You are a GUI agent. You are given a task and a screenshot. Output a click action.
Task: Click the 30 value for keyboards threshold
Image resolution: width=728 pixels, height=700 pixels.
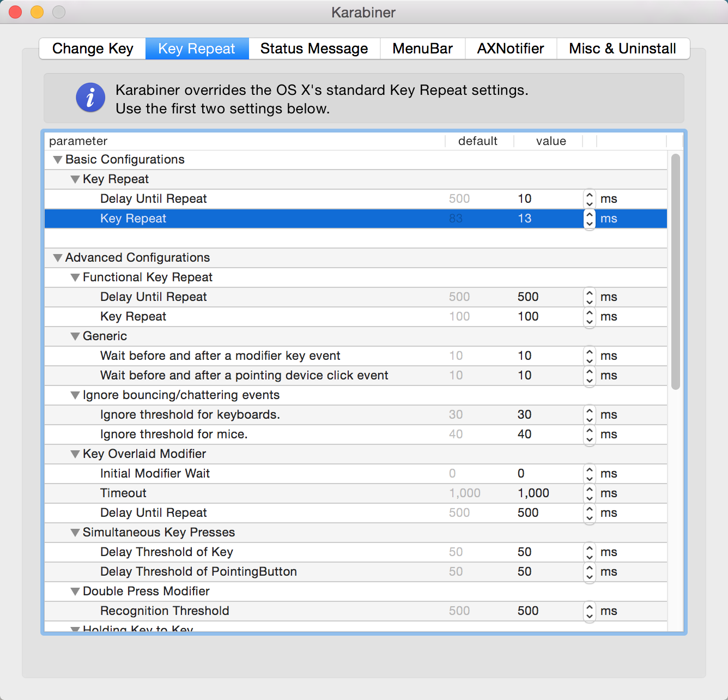[524, 415]
